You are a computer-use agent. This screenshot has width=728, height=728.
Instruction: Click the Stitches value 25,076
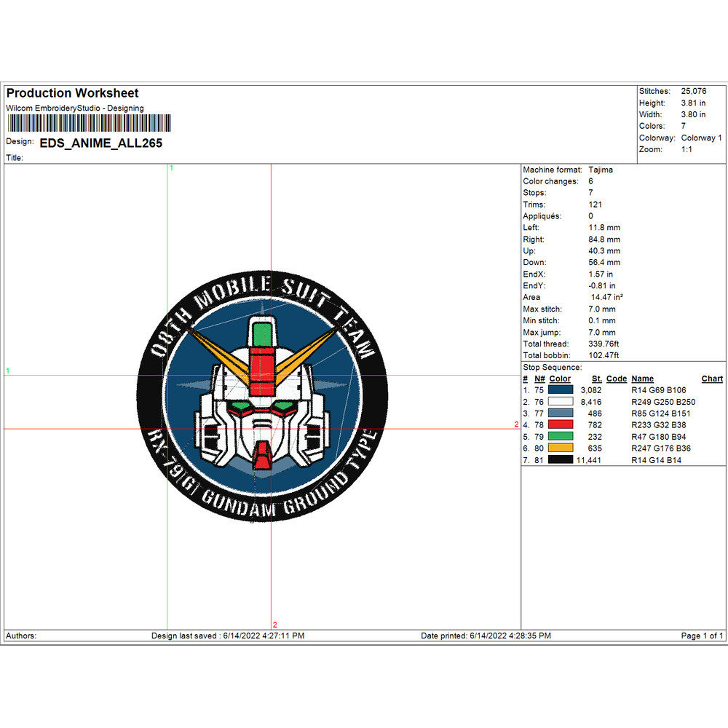tap(693, 91)
